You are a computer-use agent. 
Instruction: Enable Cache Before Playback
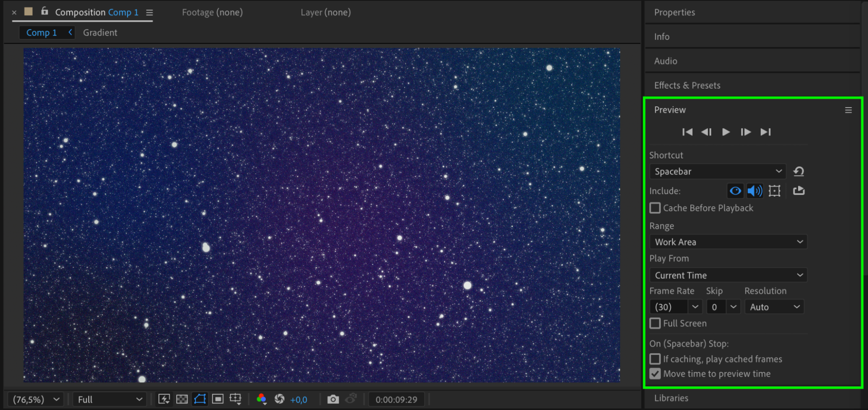[x=655, y=208]
